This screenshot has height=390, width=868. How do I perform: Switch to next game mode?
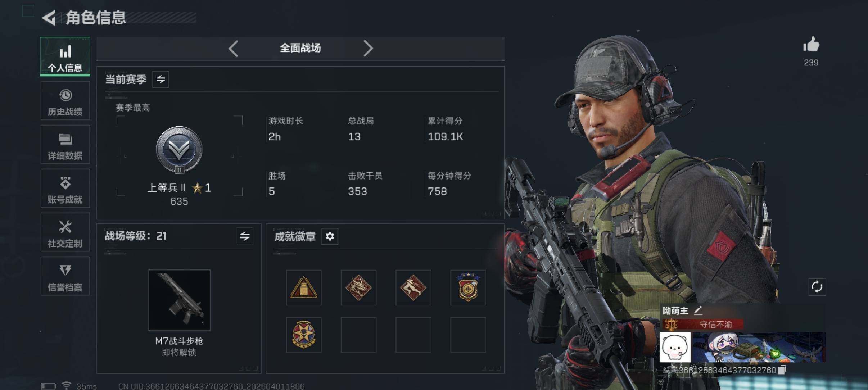368,49
